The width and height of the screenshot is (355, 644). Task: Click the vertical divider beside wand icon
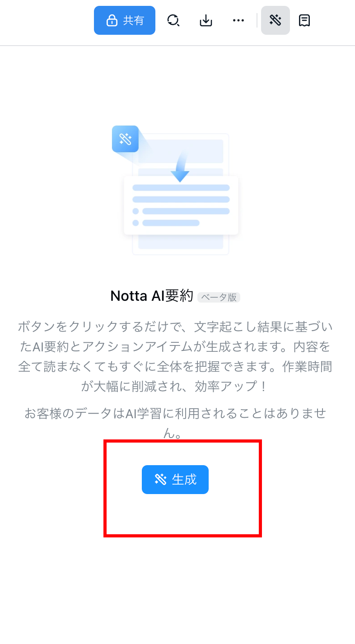click(x=257, y=20)
